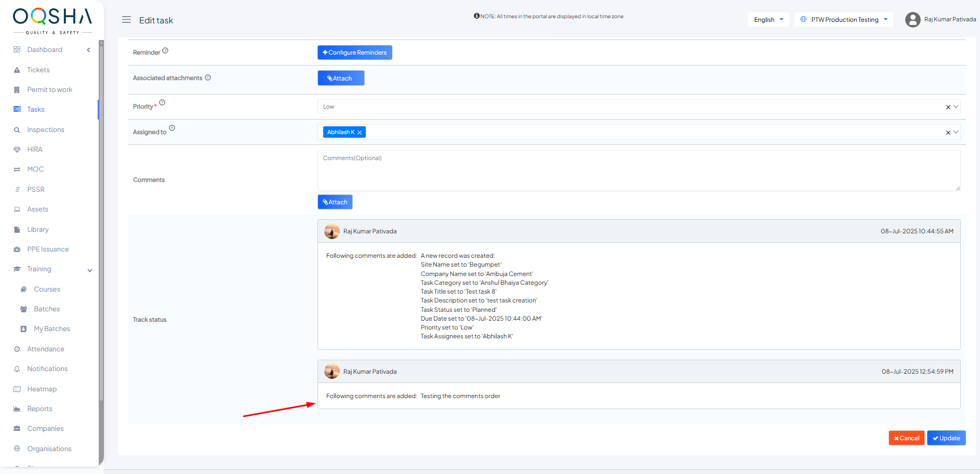Image resolution: width=980 pixels, height=474 pixels.
Task: Clear the Priority Low selection
Action: tap(948, 107)
